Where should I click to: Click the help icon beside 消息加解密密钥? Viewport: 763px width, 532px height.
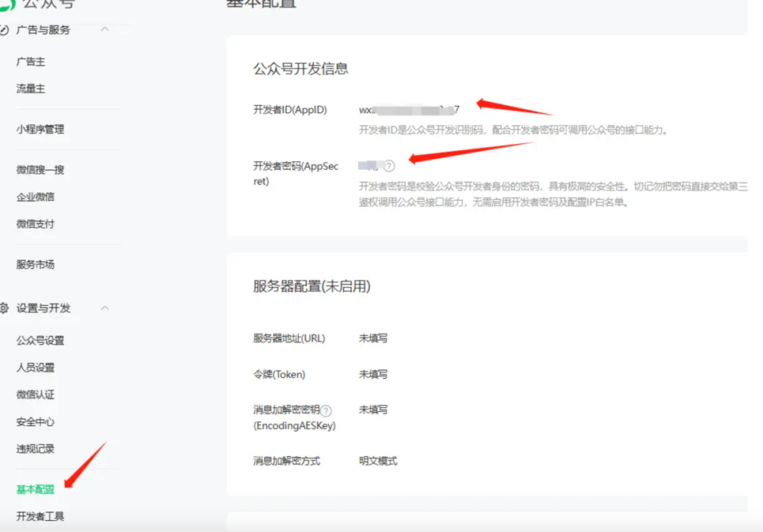click(x=326, y=410)
